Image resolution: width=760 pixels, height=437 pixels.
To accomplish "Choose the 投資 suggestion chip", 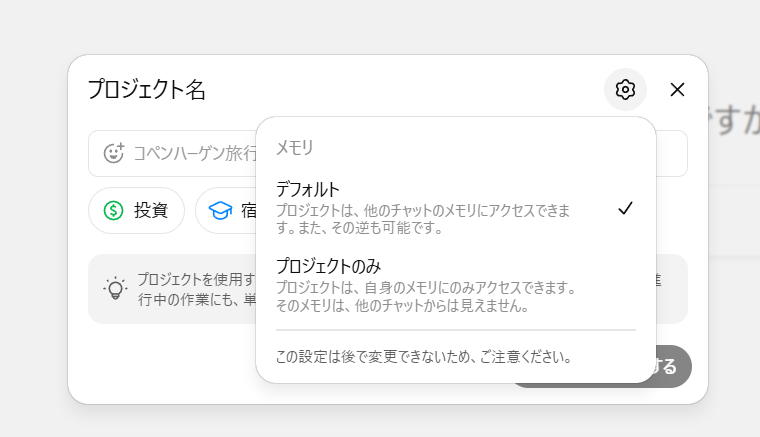I will (x=136, y=210).
